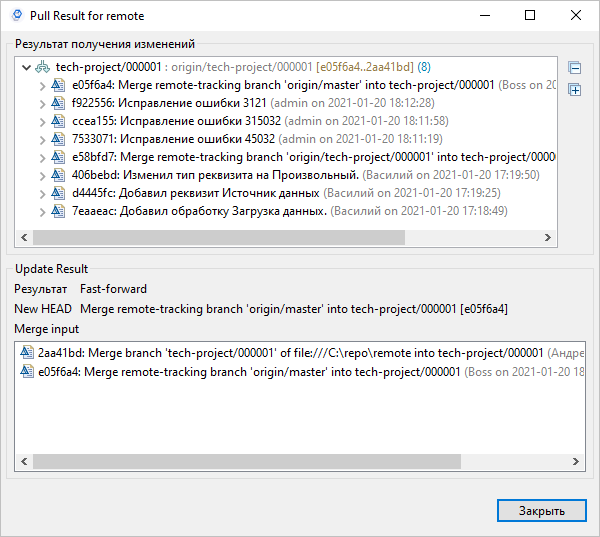Click the branch icon beside tech-project/000001
The image size is (600, 537).
pos(42,67)
